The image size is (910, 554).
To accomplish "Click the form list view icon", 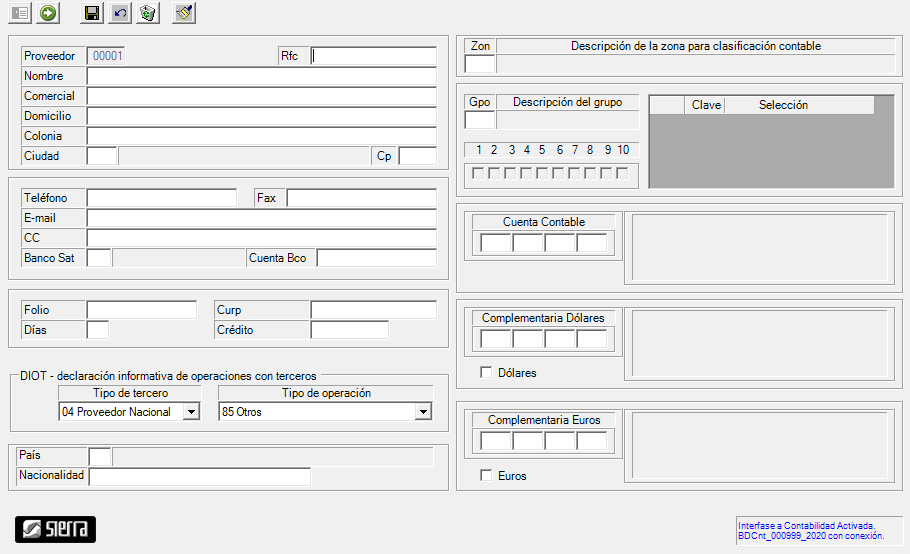I will [x=20, y=13].
